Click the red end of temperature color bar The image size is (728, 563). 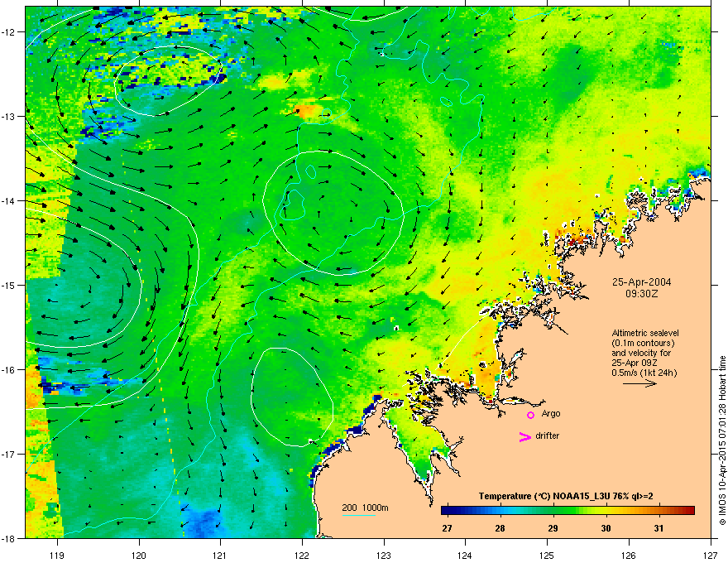click(x=689, y=511)
